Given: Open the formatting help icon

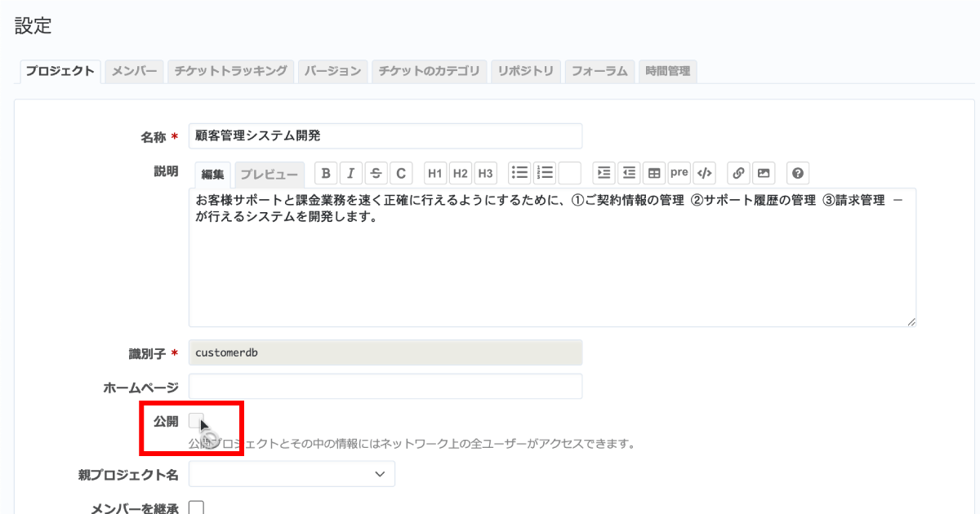Looking at the screenshot, I should point(798,173).
